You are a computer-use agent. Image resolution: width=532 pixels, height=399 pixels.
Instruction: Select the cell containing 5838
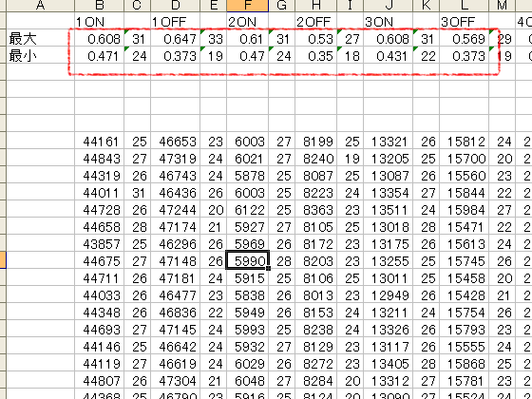point(248,294)
